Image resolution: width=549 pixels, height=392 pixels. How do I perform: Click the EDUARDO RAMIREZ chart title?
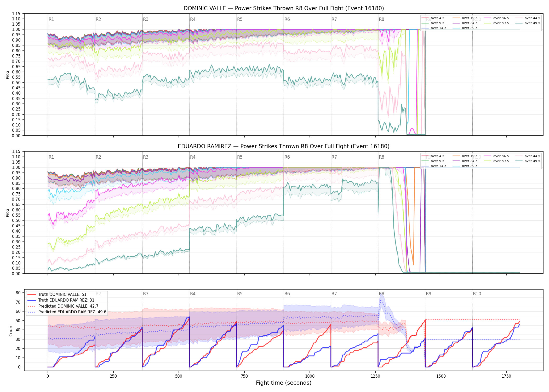coord(284,146)
